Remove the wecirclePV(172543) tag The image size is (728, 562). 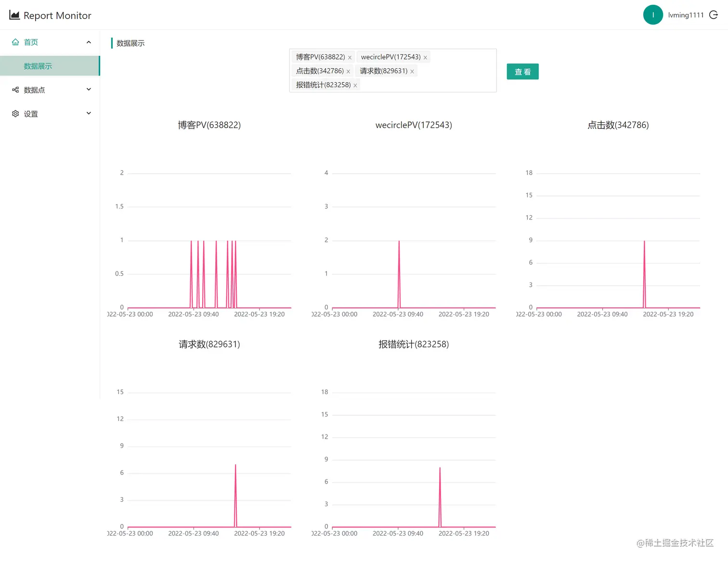point(425,58)
